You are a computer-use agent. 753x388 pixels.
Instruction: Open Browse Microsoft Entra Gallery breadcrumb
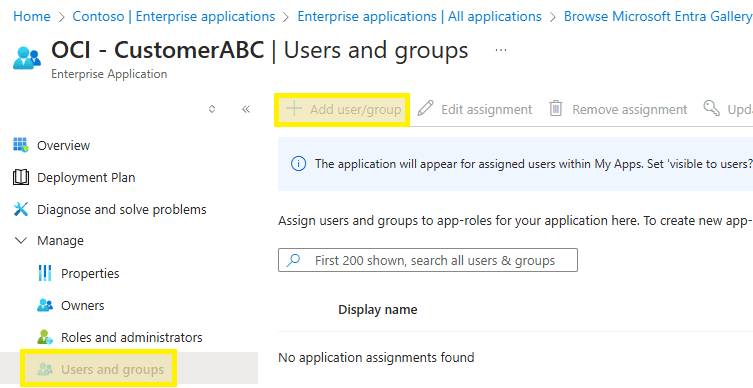click(658, 16)
